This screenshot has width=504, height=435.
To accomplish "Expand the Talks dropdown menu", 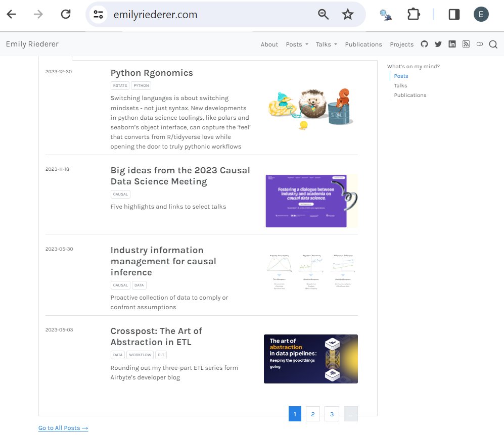I will tap(326, 44).
